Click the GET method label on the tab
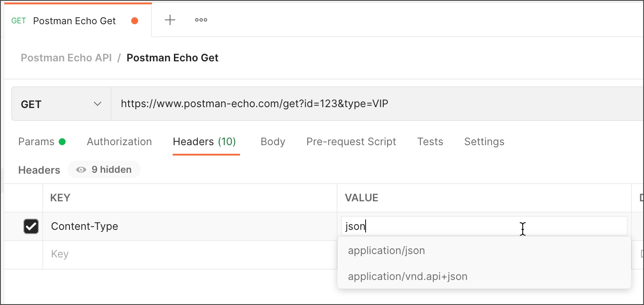This screenshot has height=305, width=644. pos(19,20)
